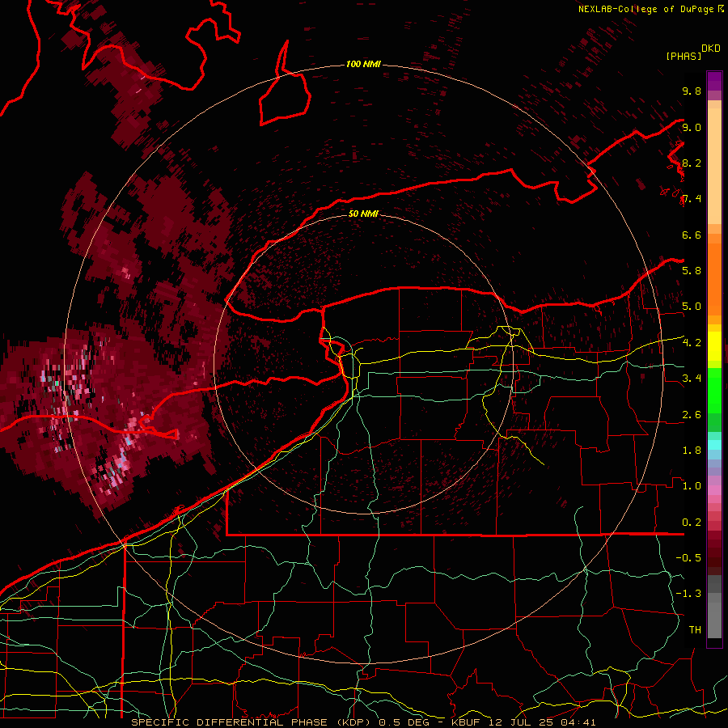Click the [PHAS] legend heading

pos(684,56)
